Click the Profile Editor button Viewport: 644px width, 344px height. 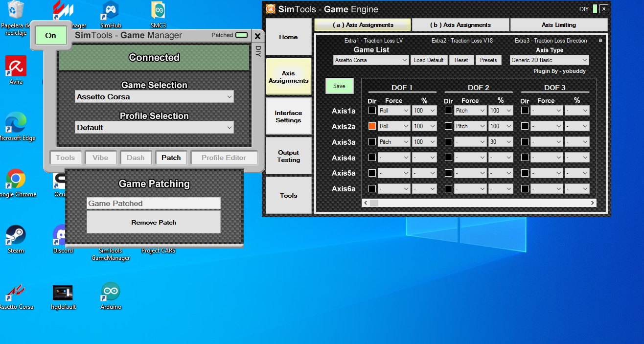(224, 158)
